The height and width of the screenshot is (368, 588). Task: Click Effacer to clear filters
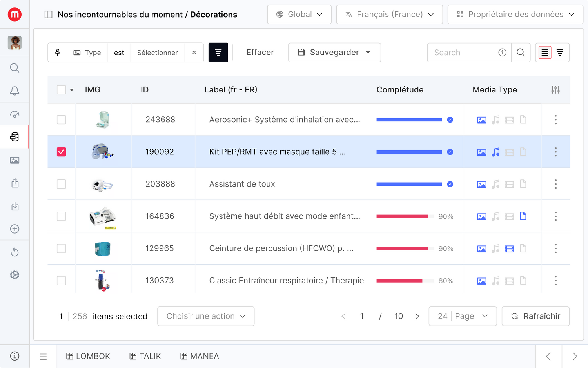(260, 53)
